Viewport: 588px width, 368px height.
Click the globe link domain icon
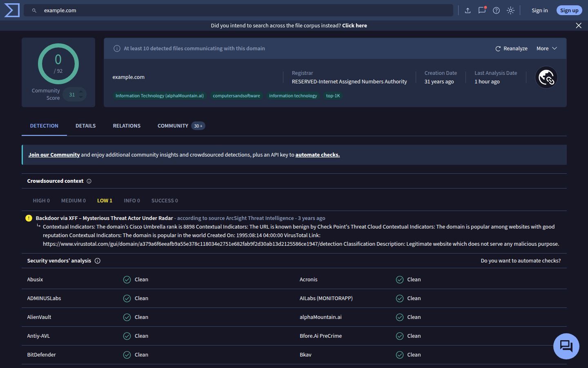coord(546,77)
